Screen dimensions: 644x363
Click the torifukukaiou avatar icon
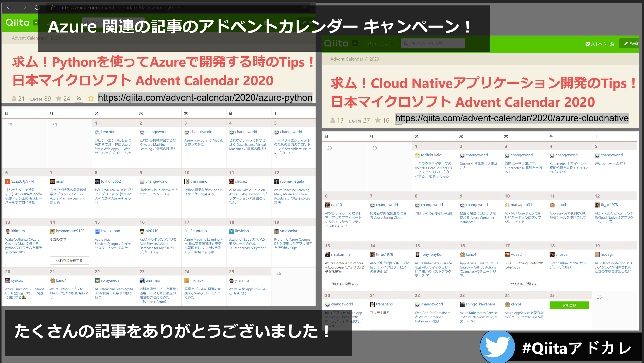tap(417, 155)
